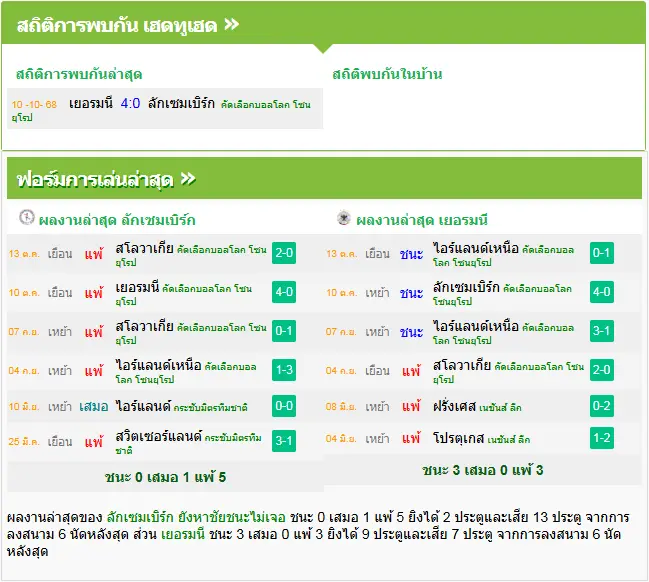
Task: Click 0-1 score in Germany's 13 ต.ค. row
Action: [601, 253]
